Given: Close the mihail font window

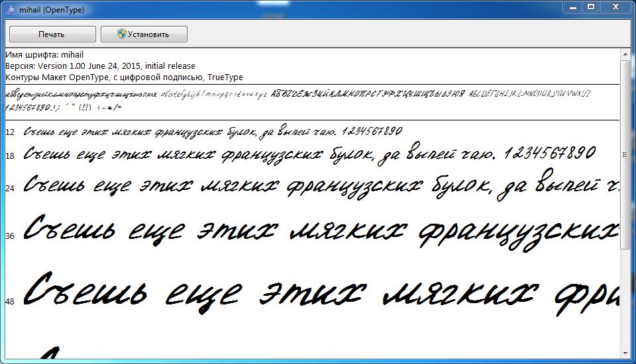Looking at the screenshot, I should 615,7.
